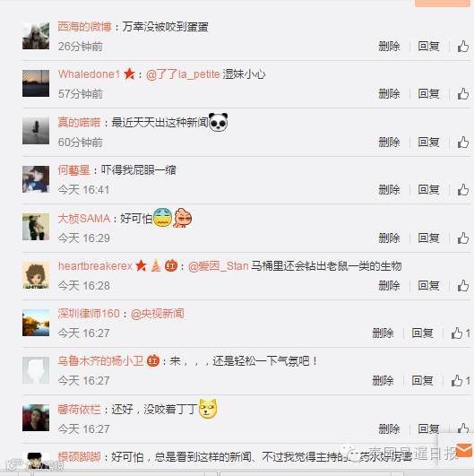Like the comment by 西海的微博
Viewport: 474px width, 476px height.
point(462,47)
